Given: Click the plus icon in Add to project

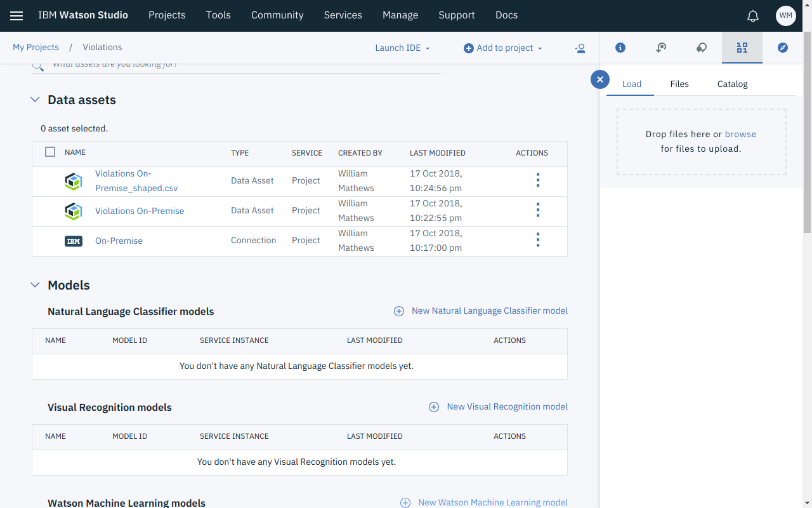Looking at the screenshot, I should (x=469, y=48).
